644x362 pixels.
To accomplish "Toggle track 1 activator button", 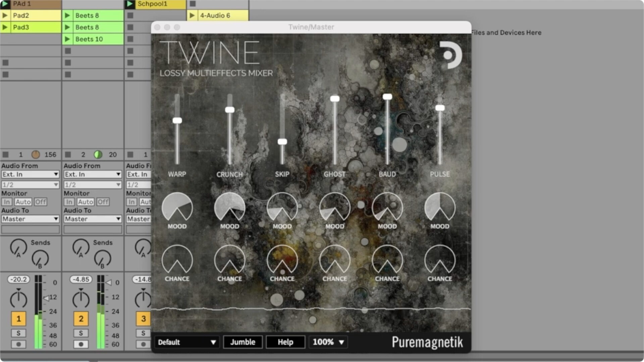I will pyautogui.click(x=18, y=319).
